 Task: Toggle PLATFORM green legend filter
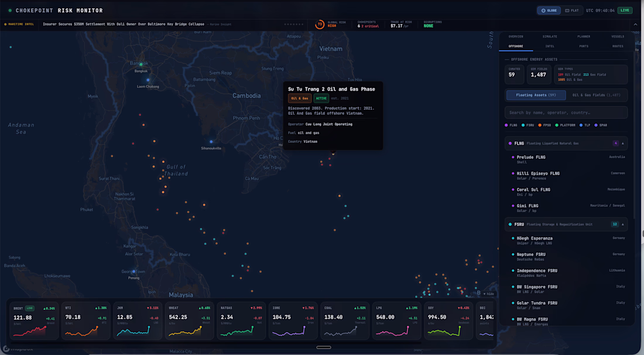point(565,125)
